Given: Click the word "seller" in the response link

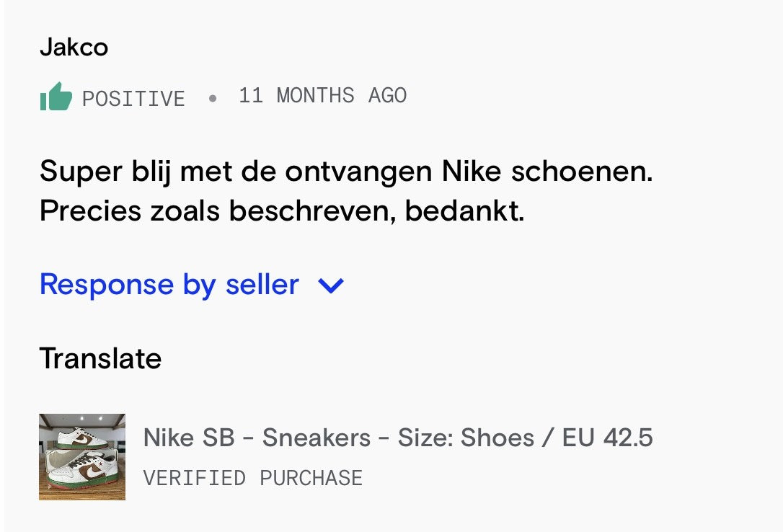Looking at the screenshot, I should pyautogui.click(x=262, y=285).
